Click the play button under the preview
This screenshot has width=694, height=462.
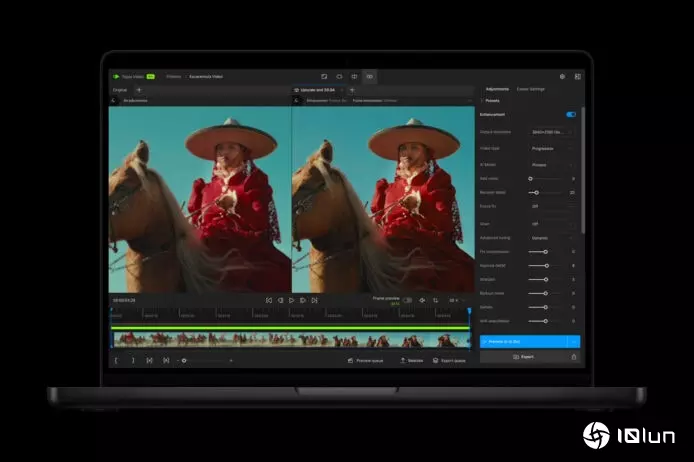point(292,300)
